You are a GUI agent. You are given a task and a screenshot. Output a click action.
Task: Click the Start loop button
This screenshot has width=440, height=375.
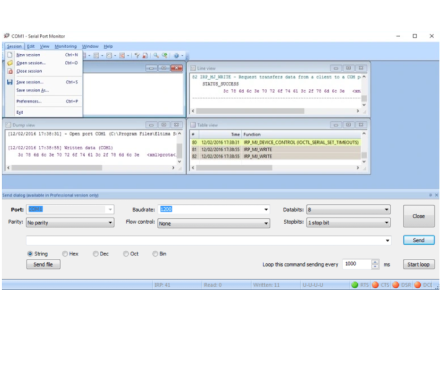419,264
